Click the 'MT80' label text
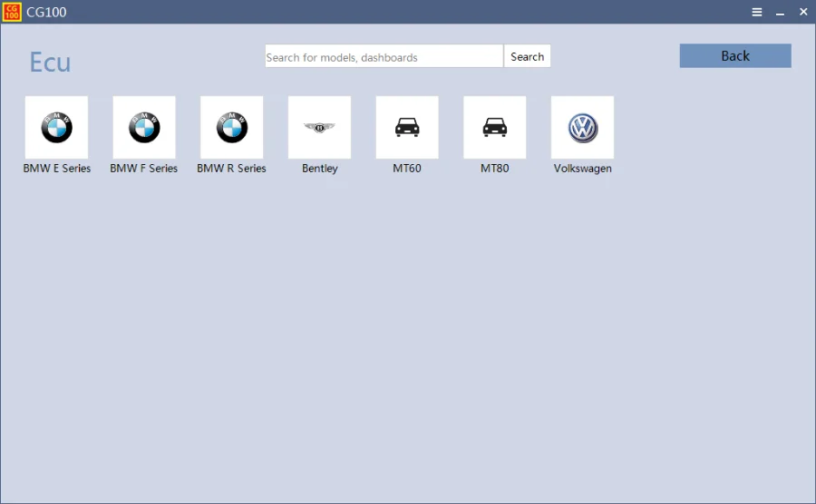 [494, 169]
